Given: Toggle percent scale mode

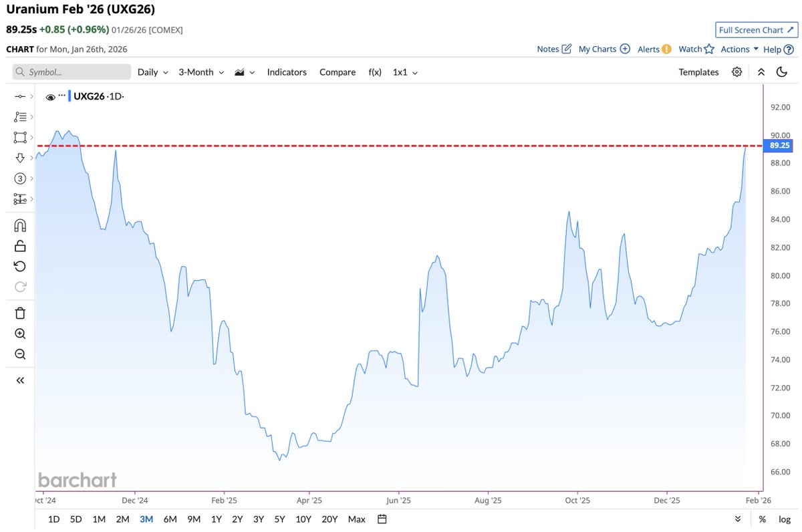Looking at the screenshot, I should coord(763,519).
